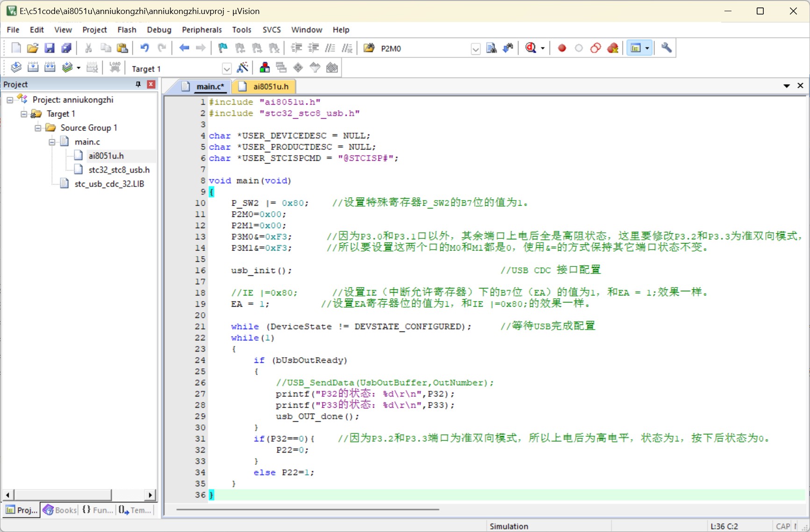This screenshot has height=532, width=810.
Task: Toggle bookmark flag icon
Action: (x=223, y=48)
